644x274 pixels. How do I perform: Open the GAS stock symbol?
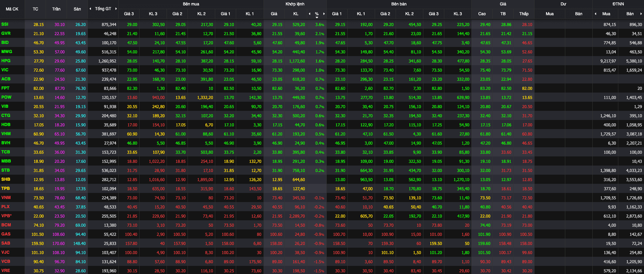pyautogui.click(x=6, y=234)
